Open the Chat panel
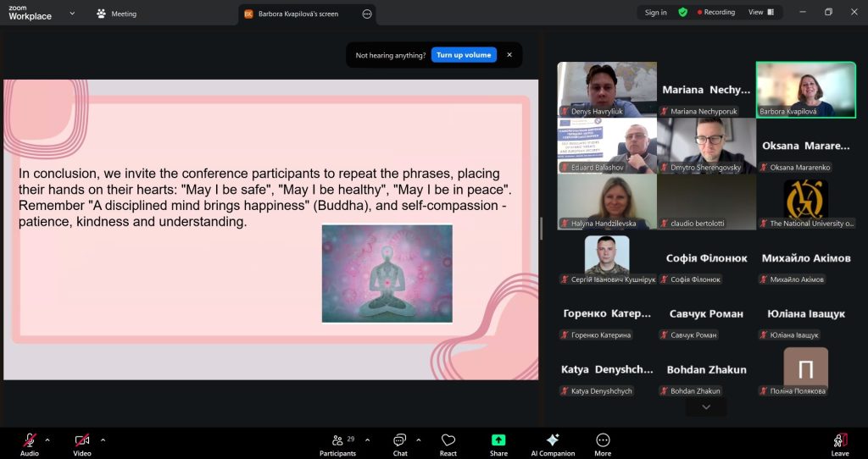Image resolution: width=868 pixels, height=459 pixels. pyautogui.click(x=400, y=441)
